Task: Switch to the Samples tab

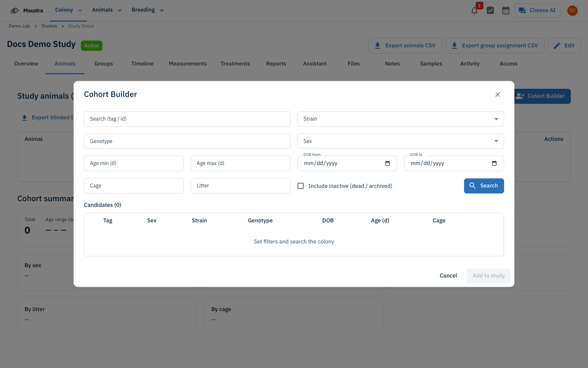Action: pyautogui.click(x=431, y=64)
